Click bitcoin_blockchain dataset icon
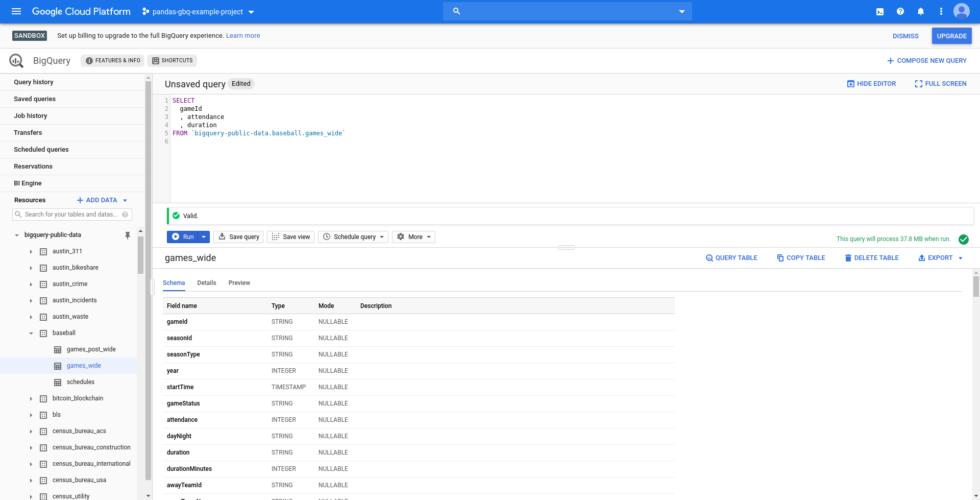 pos(43,398)
